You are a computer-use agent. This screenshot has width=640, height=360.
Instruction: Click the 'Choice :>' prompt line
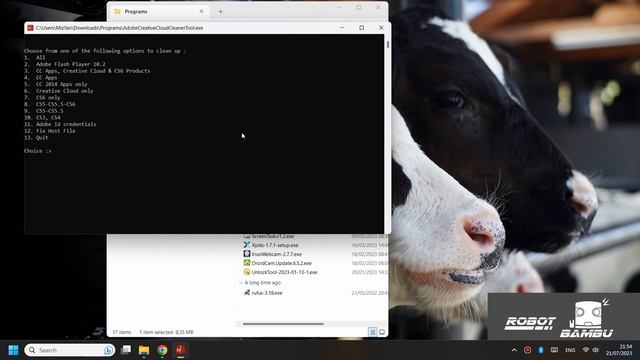point(38,151)
